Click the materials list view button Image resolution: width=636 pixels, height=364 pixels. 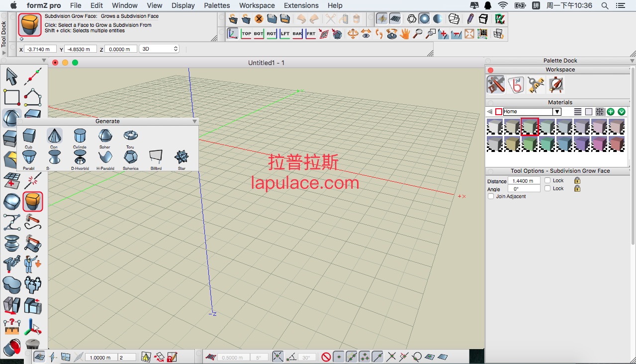[577, 112]
